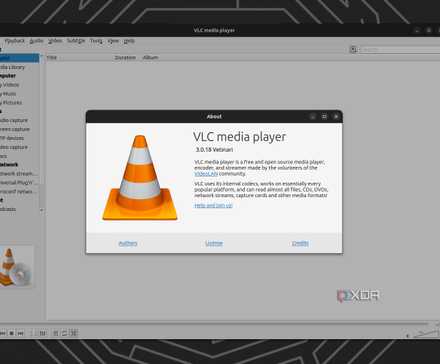Open the Playback menu

pos(15,41)
